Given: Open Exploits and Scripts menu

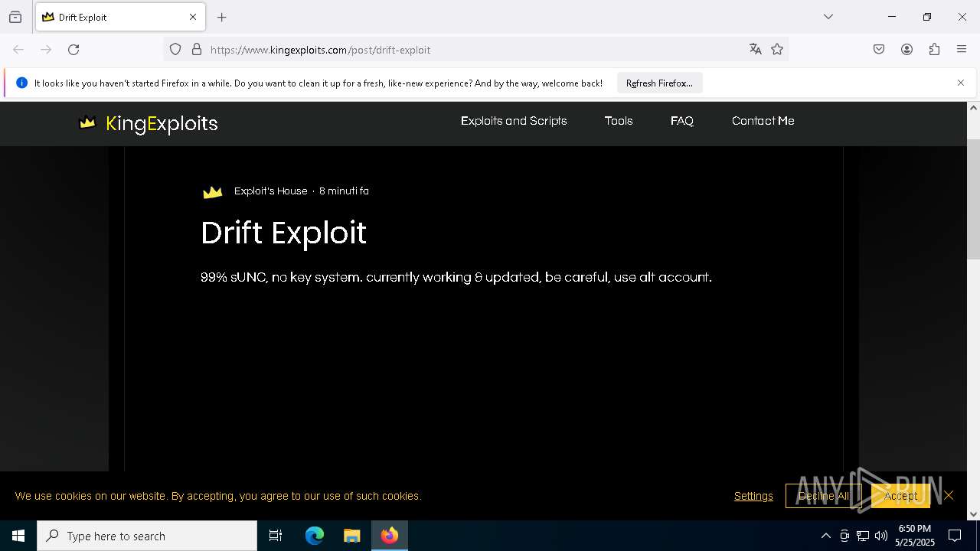Looking at the screenshot, I should (514, 121).
